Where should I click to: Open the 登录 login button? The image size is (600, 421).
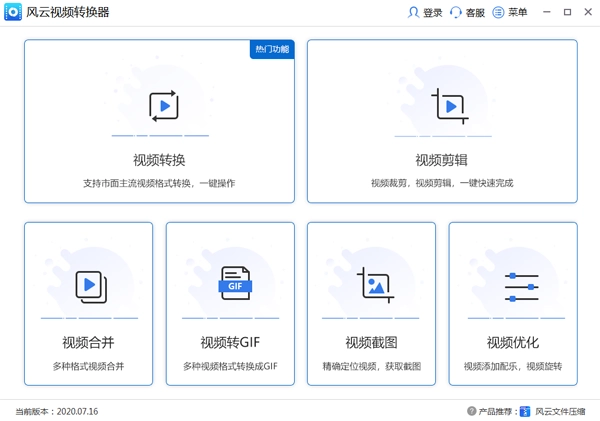coord(425,12)
